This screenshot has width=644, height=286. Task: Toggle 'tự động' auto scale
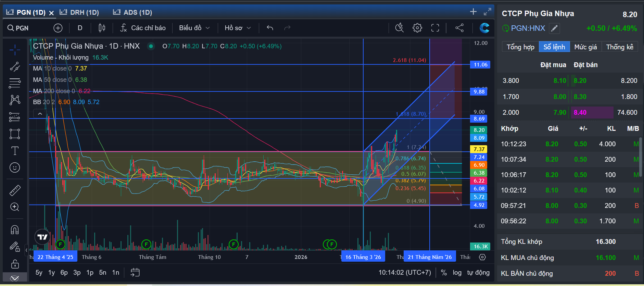[478, 273]
